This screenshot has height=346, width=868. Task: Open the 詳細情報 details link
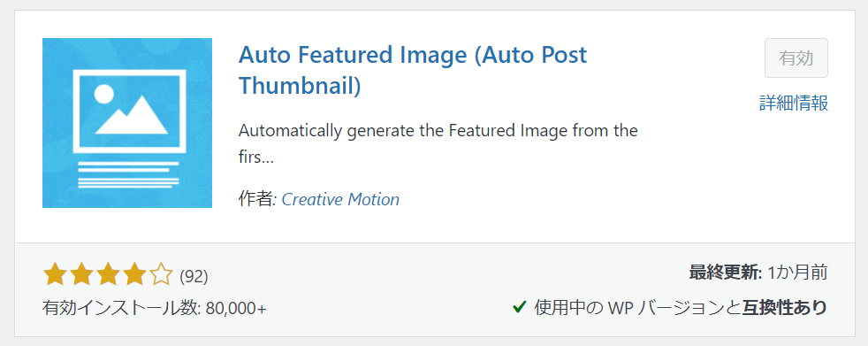794,104
